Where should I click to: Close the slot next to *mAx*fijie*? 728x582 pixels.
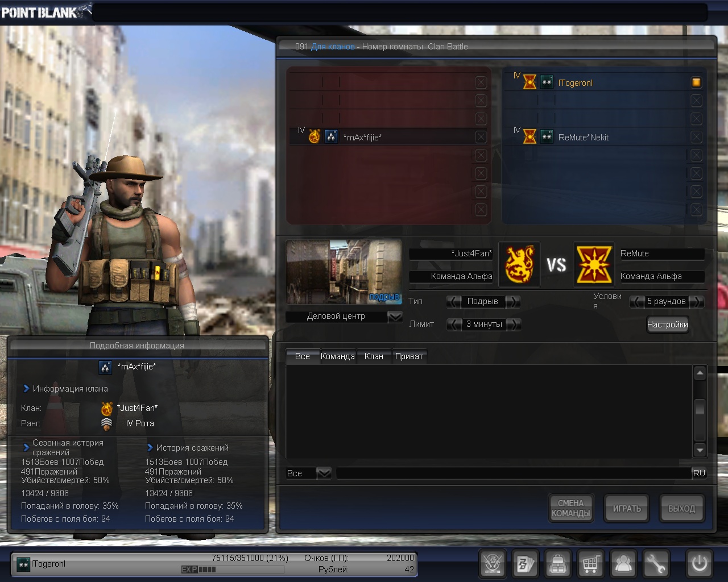point(481,137)
